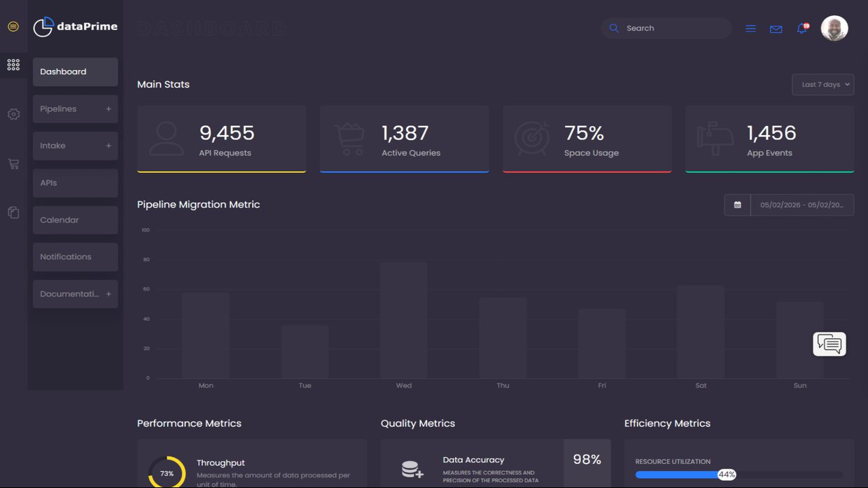Open Calendar in the sidebar menu
Viewport: 868px width, 488px height.
pyautogui.click(x=76, y=220)
